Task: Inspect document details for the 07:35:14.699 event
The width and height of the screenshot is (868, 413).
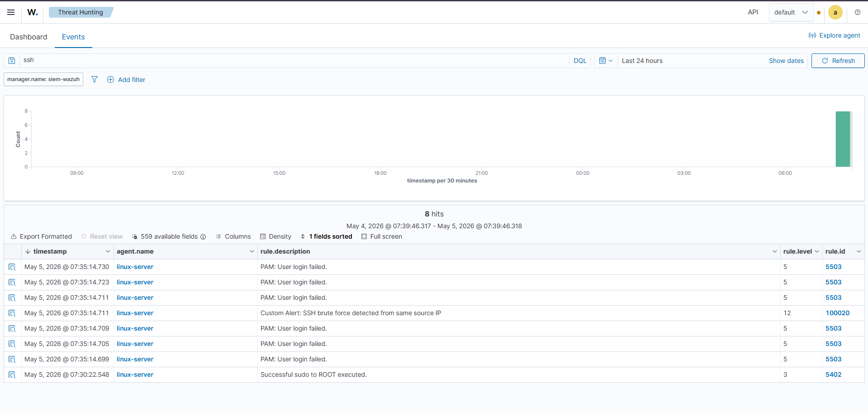Action: (12, 359)
